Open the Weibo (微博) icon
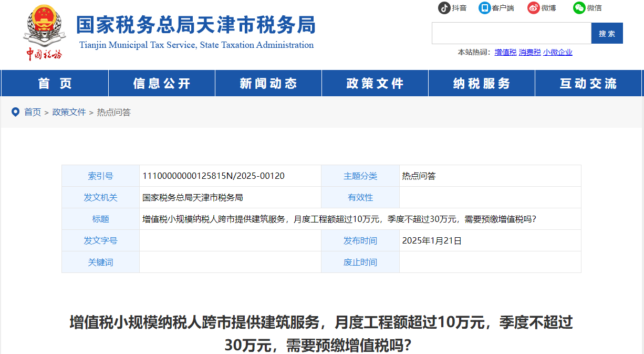Screen dimensions: 644x354 coord(534,8)
